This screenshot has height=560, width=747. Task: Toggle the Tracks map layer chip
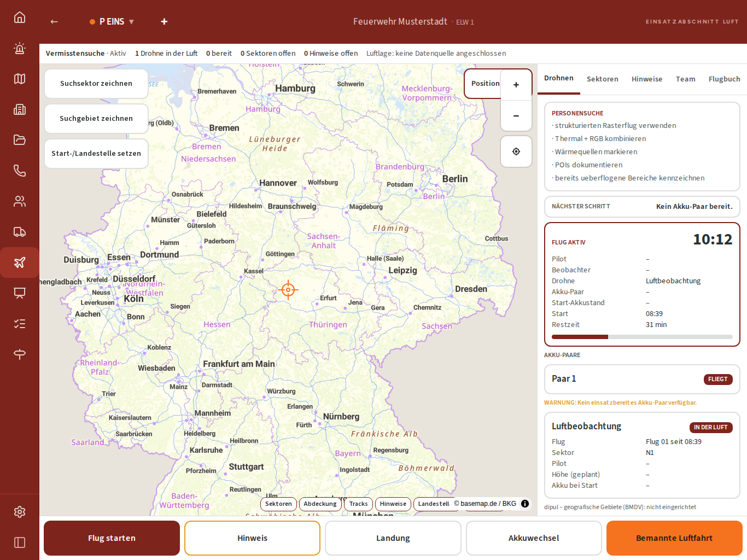[x=359, y=504]
